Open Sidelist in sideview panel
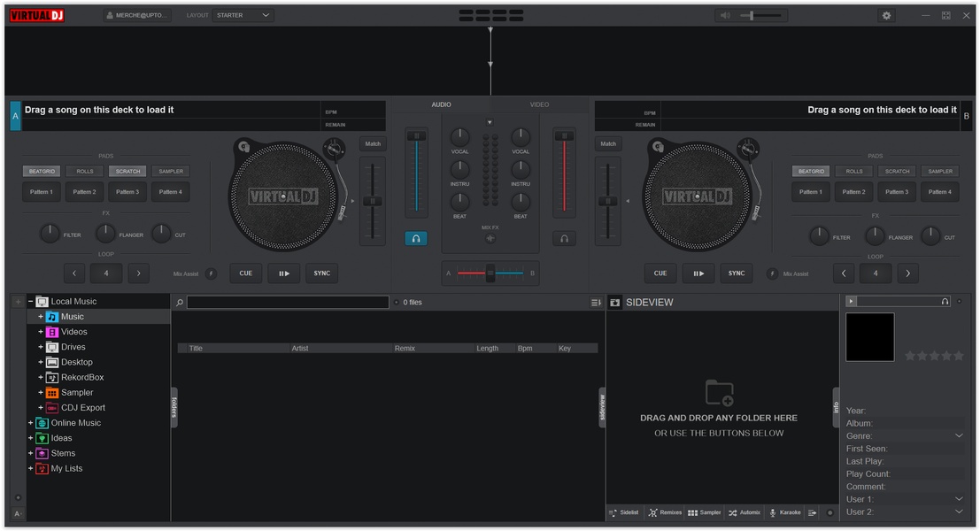This screenshot has width=980, height=531. point(624,512)
